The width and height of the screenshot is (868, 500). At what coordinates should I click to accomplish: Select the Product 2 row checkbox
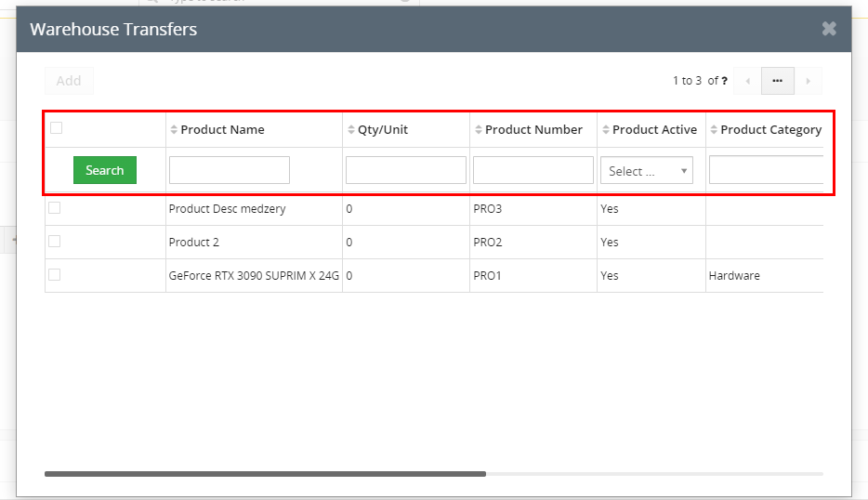[55, 242]
